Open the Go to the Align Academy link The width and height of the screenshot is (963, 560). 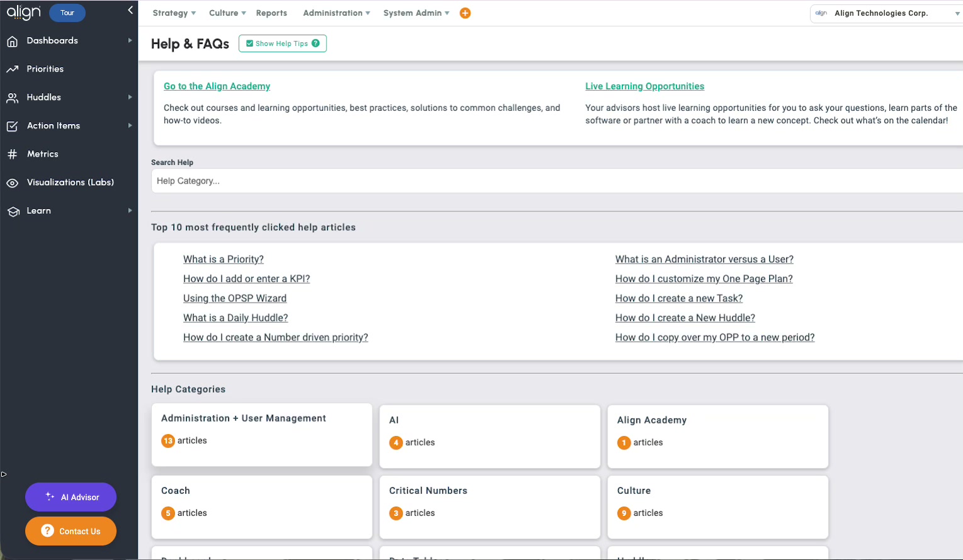tap(217, 86)
